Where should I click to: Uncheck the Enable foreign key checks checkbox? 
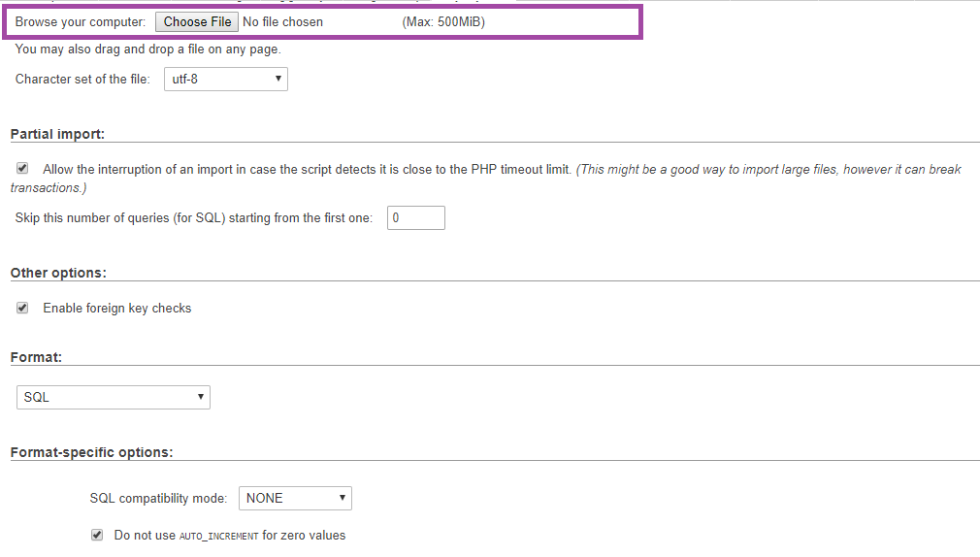click(22, 308)
